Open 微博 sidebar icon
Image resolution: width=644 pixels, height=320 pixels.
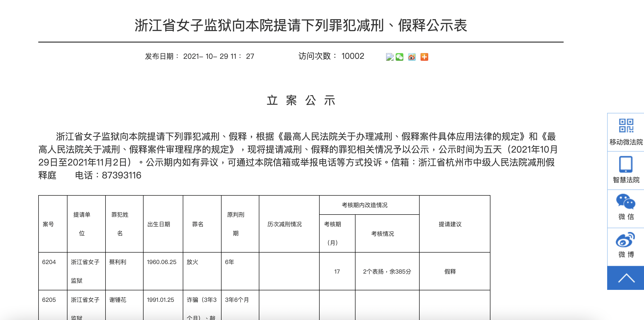(626, 247)
